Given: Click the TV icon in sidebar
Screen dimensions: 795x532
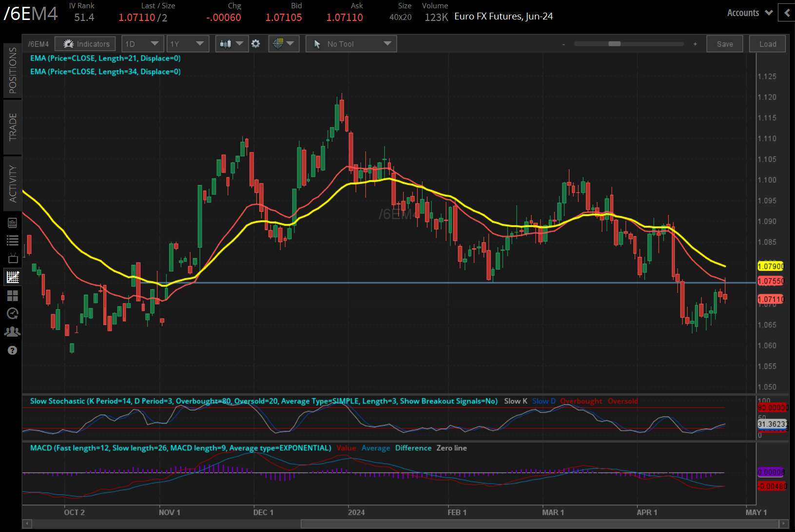Looking at the screenshot, I should pos(12,258).
